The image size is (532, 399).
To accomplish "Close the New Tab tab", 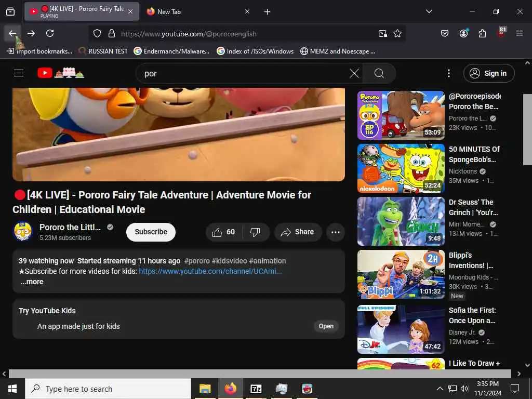I will coord(247,11).
